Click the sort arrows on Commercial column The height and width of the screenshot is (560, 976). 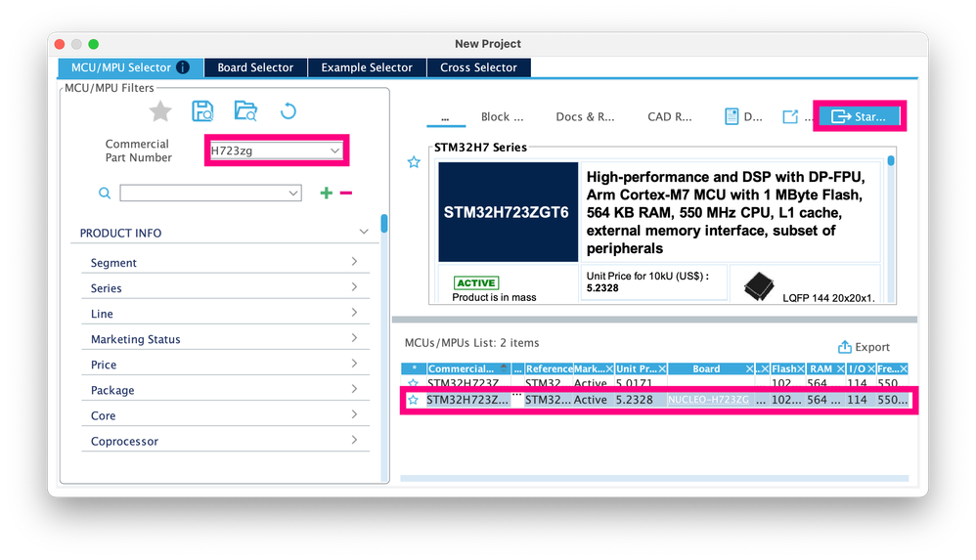[505, 368]
